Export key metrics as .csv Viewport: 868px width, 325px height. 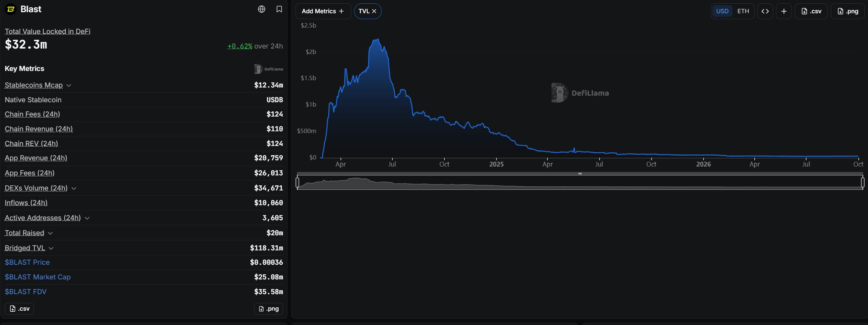pyautogui.click(x=19, y=308)
